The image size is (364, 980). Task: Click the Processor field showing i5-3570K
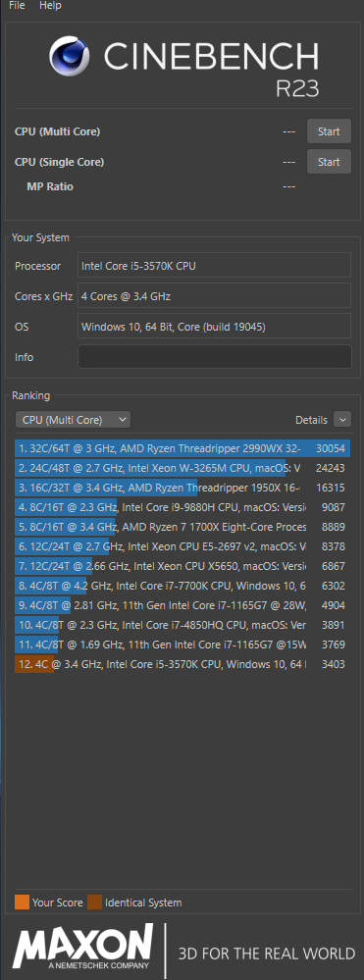tap(214, 266)
